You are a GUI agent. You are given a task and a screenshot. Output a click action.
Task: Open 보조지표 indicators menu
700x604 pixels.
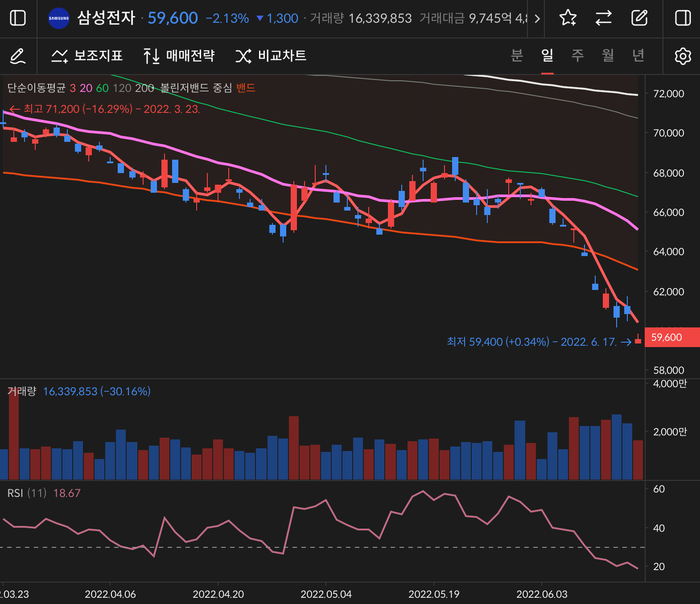click(x=87, y=56)
